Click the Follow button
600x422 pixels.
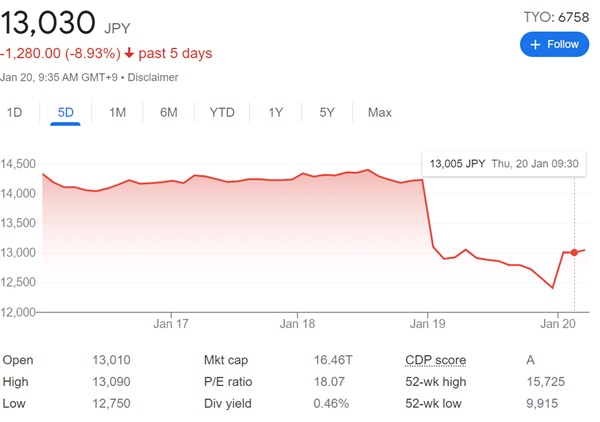[554, 44]
